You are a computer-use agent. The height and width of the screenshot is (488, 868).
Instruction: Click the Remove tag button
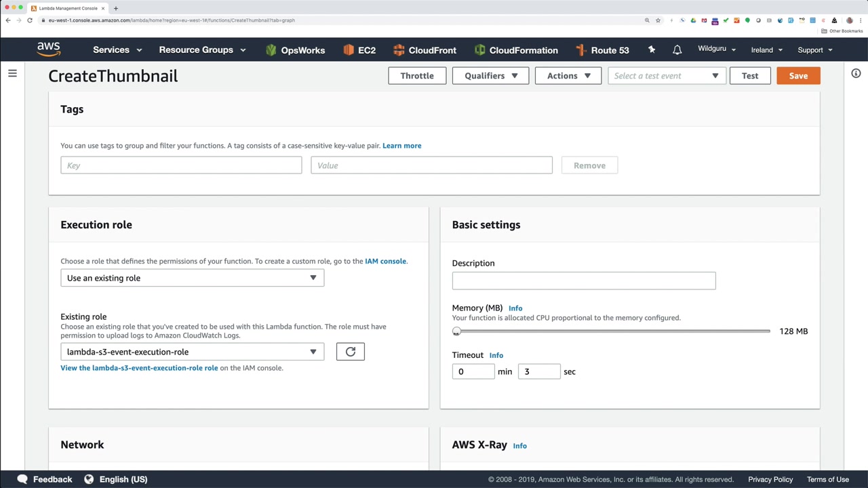589,165
